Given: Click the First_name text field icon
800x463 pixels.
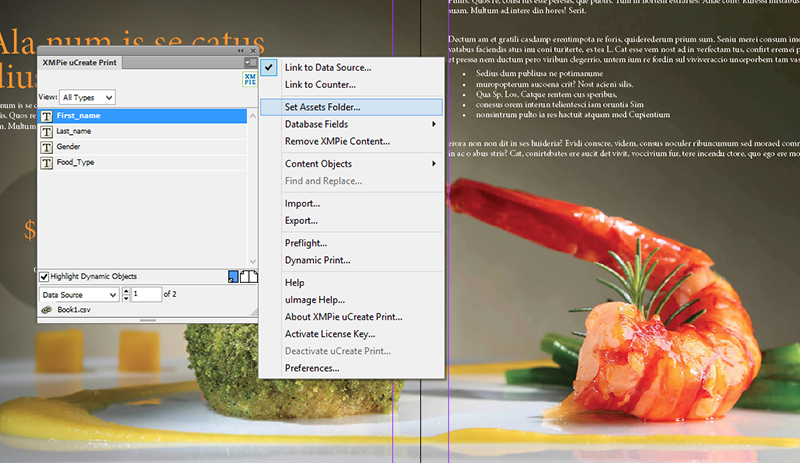Looking at the screenshot, I should pyautogui.click(x=47, y=116).
